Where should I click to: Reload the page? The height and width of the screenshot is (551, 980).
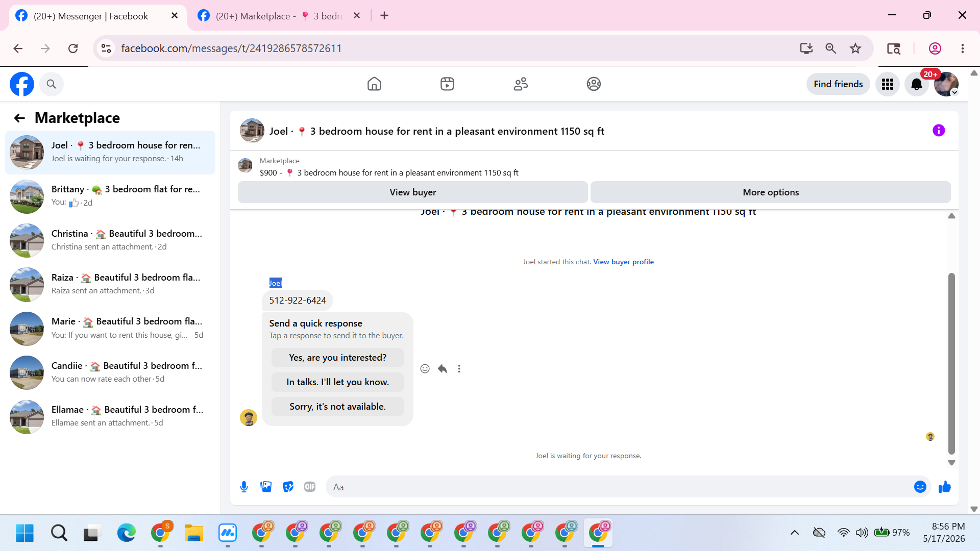pos(73,48)
